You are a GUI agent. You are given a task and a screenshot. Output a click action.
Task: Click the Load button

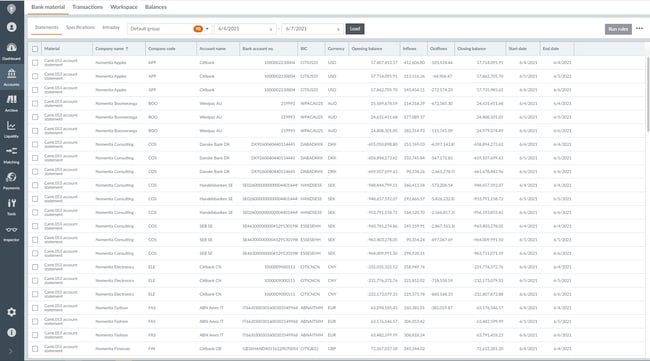point(355,29)
